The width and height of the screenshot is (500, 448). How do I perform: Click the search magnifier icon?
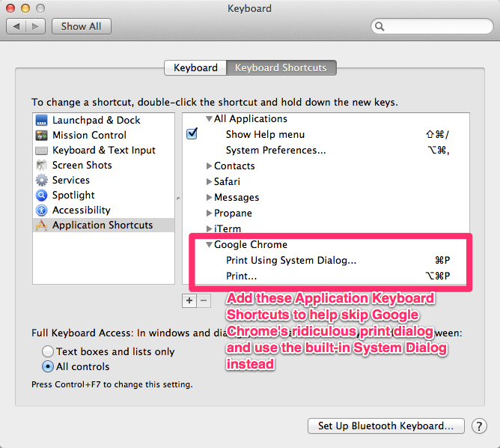[x=379, y=26]
